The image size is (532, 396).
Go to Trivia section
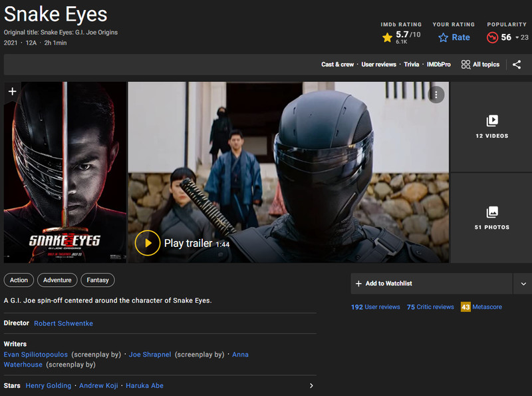(411, 65)
